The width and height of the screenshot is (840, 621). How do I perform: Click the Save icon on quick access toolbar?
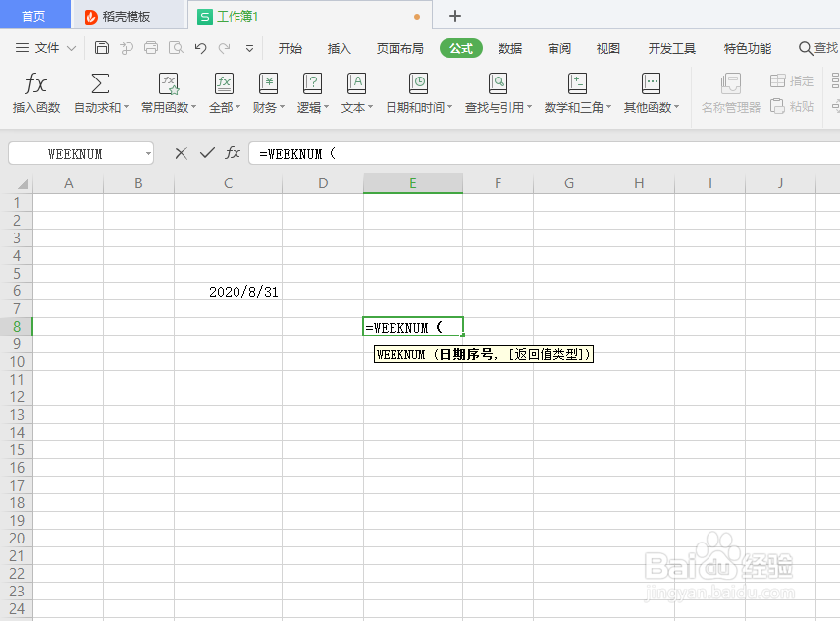pos(102,47)
